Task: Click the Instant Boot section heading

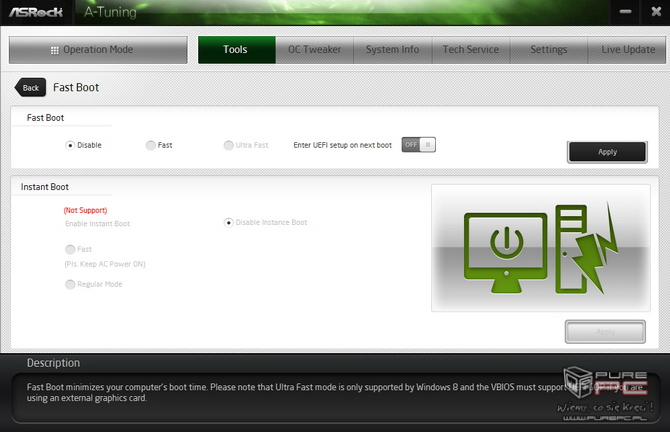Action: point(44,187)
